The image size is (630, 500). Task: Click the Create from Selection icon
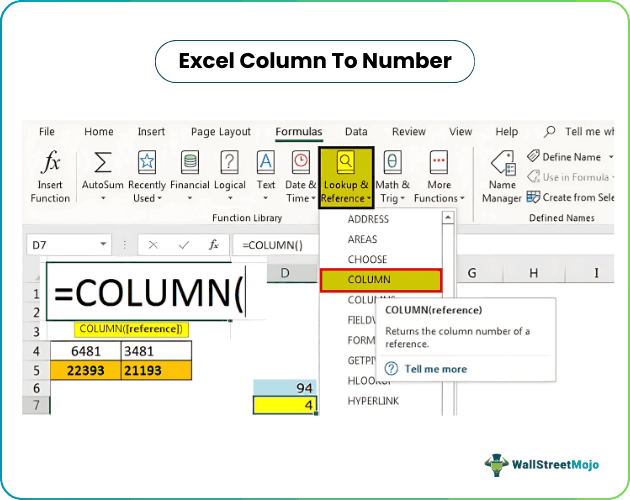point(533,197)
